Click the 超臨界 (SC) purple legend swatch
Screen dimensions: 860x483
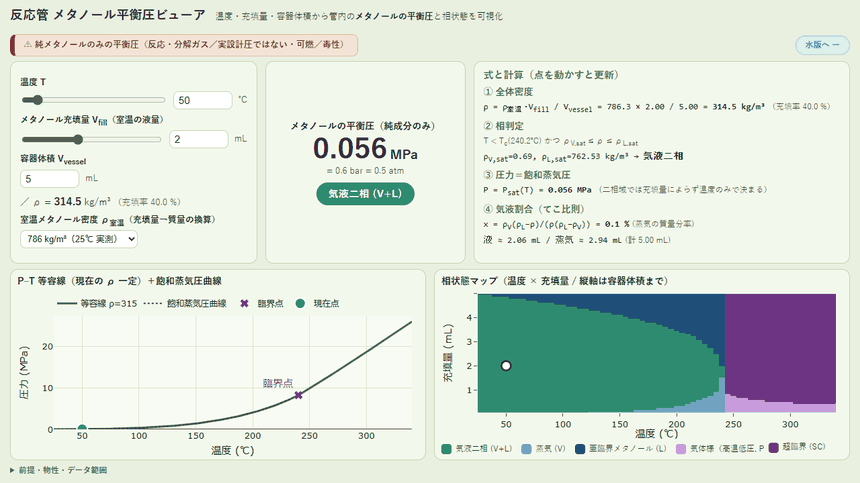pyautogui.click(x=774, y=448)
